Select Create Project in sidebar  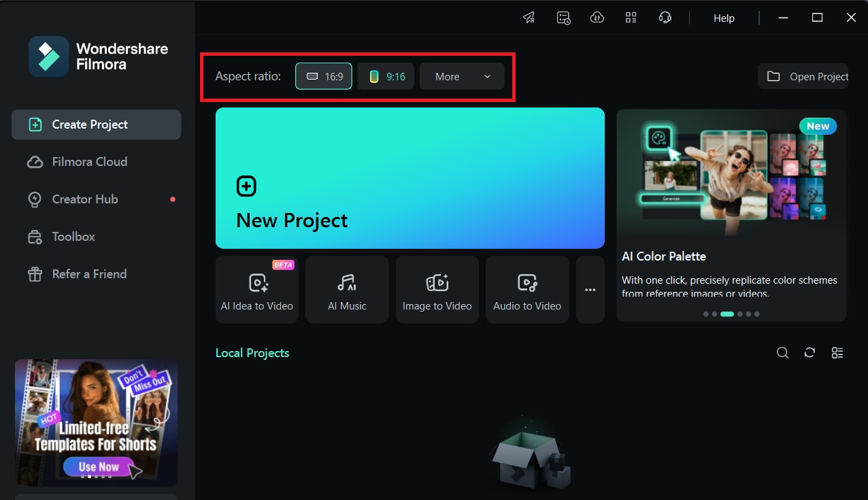97,124
